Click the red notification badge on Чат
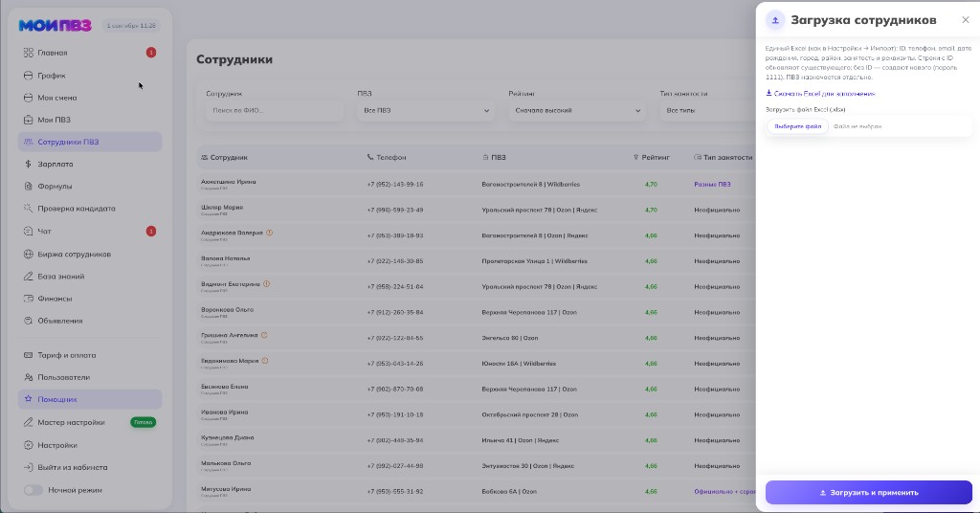 point(150,232)
